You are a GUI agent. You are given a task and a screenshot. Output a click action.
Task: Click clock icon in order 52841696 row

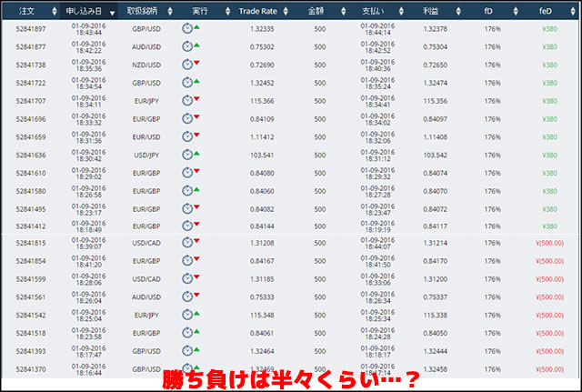pos(187,118)
